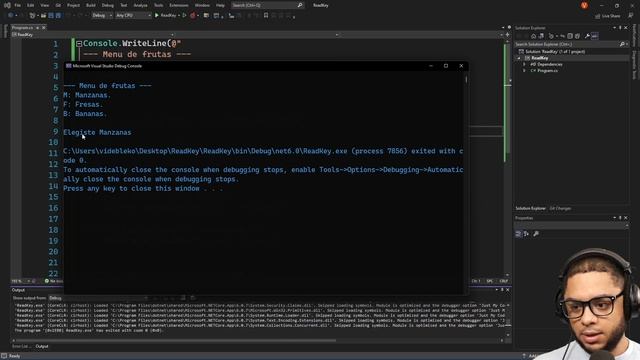Click the Save All toolbar icon
This screenshot has height=360, width=640.
point(58,16)
